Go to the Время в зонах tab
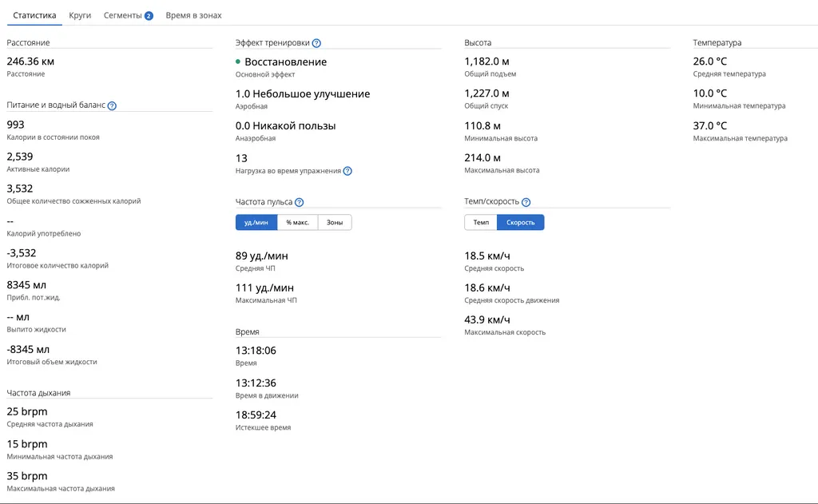This screenshot has height=504, width=818. [x=193, y=15]
